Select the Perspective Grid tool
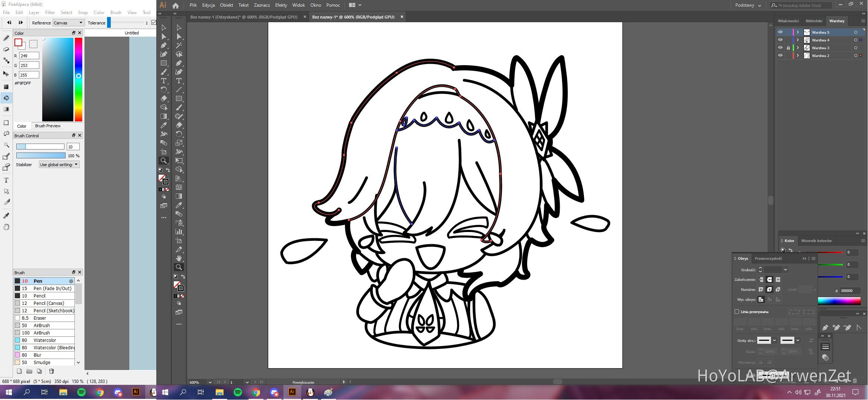The height and width of the screenshot is (400, 868). tap(179, 178)
